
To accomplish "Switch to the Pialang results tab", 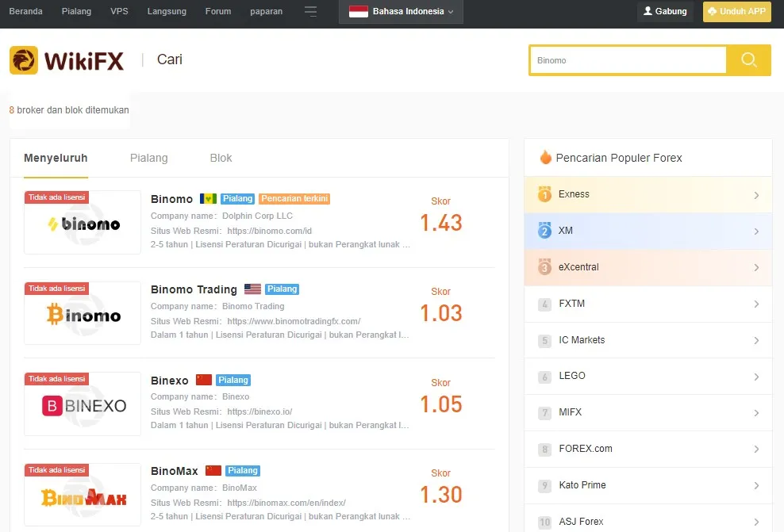I will (149, 158).
